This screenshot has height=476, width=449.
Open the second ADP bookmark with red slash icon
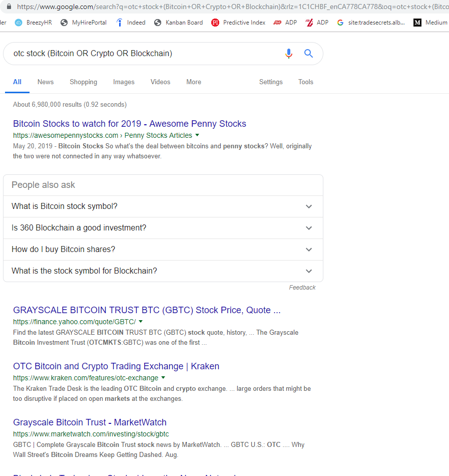click(x=317, y=23)
